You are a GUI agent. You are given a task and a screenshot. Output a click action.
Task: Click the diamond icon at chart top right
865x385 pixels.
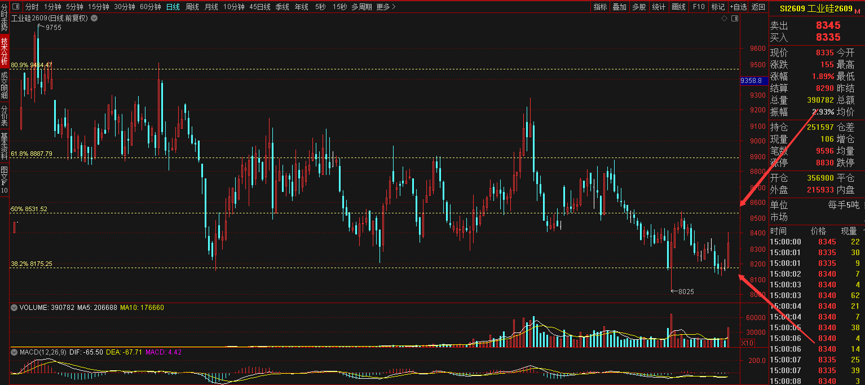click(x=724, y=18)
